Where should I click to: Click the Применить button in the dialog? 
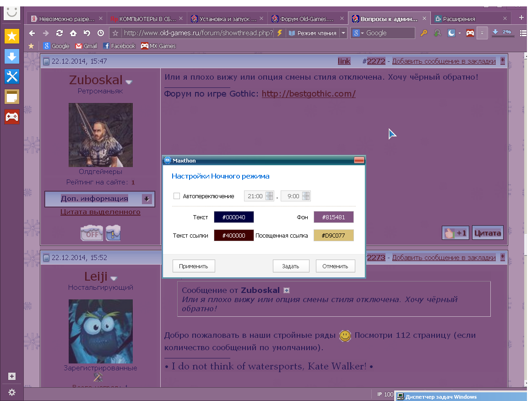tap(194, 266)
